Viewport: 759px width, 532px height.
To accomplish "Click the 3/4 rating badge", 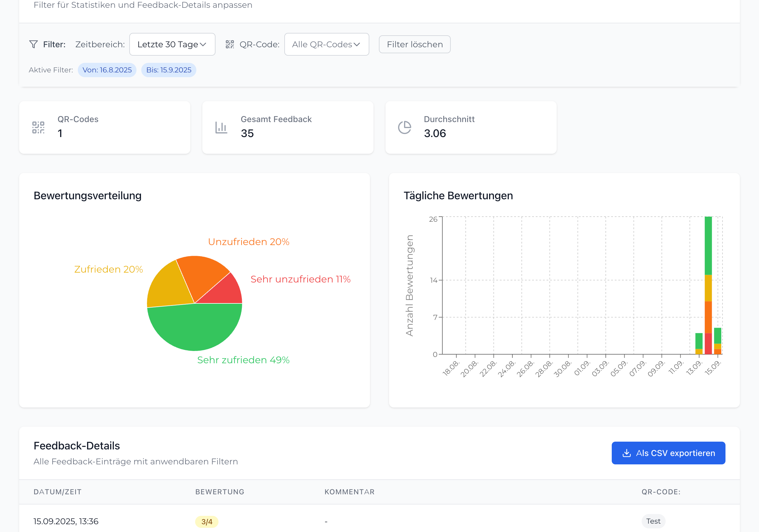I will pyautogui.click(x=207, y=522).
